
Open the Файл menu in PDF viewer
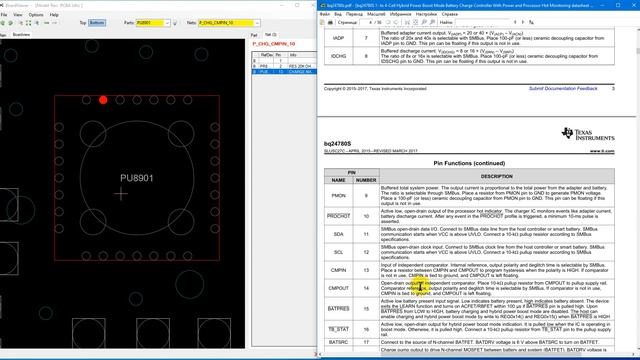pos(325,14)
